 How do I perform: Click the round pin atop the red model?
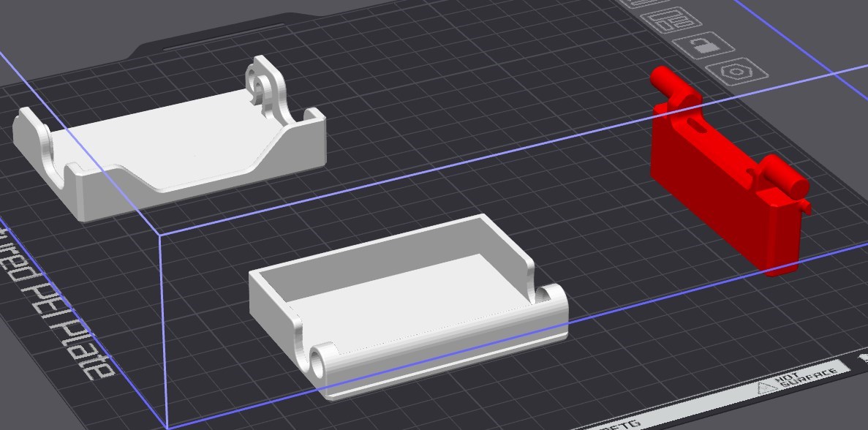(x=664, y=80)
